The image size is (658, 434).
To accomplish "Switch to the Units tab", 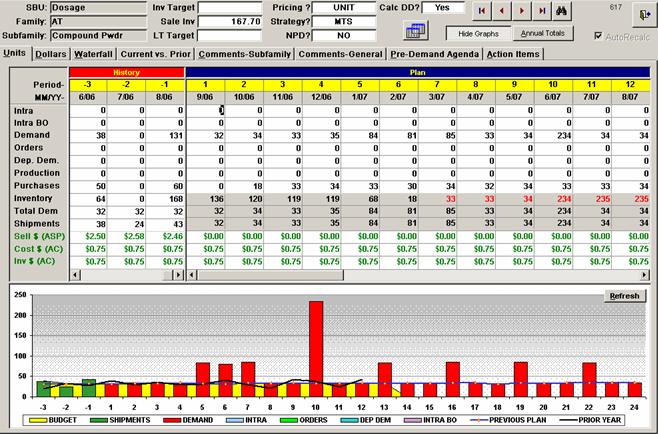I will coord(15,53).
